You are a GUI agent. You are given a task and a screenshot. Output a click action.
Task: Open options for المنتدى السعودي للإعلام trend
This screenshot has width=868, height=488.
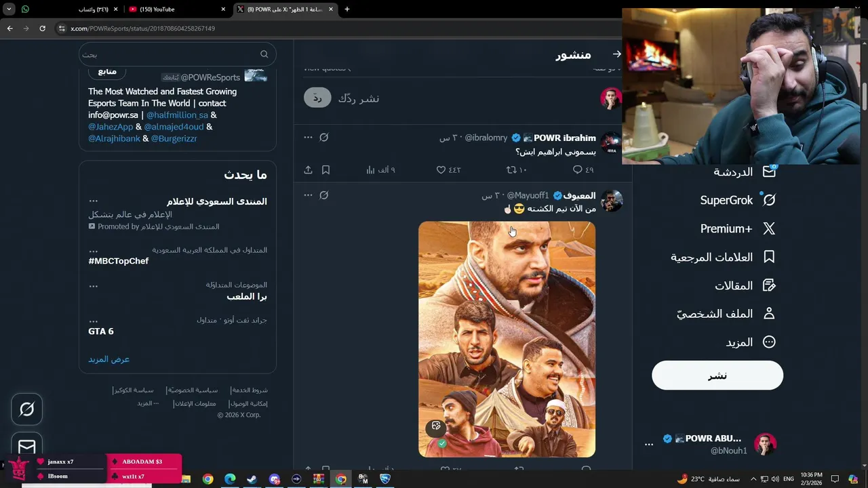point(94,201)
